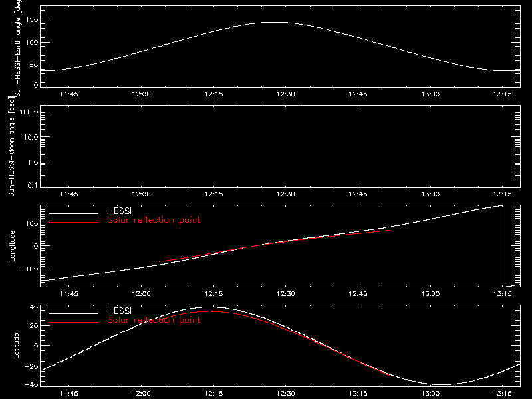Click the 0.1 tick on Moon angle axis

33,185
